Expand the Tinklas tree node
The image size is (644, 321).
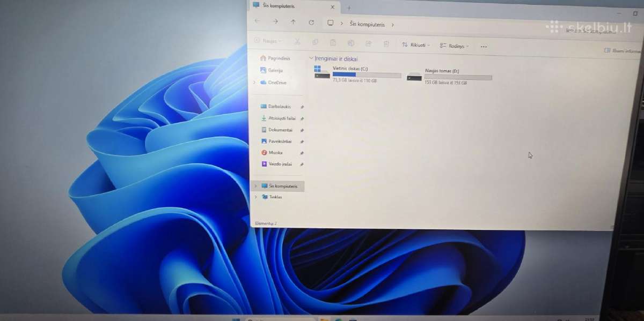[255, 197]
